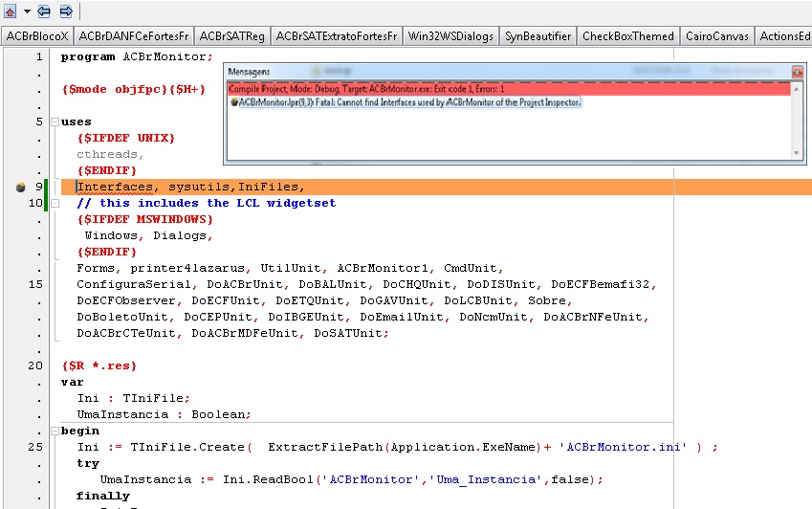
Task: Click the jump back arrow icon
Action: click(x=44, y=11)
